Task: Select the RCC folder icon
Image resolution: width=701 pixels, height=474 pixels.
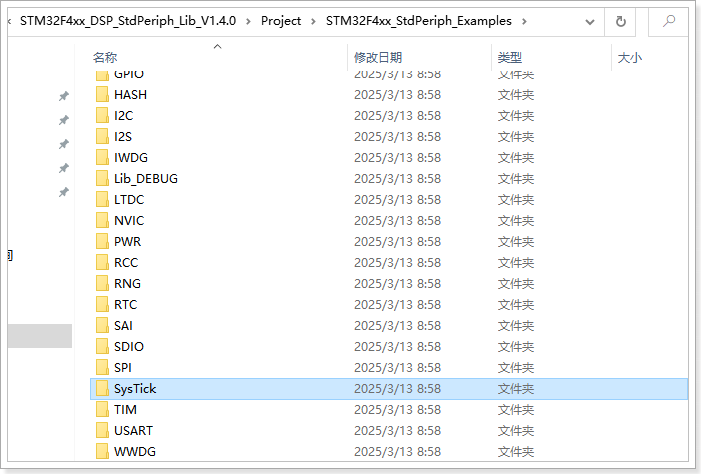Action: tap(102, 262)
